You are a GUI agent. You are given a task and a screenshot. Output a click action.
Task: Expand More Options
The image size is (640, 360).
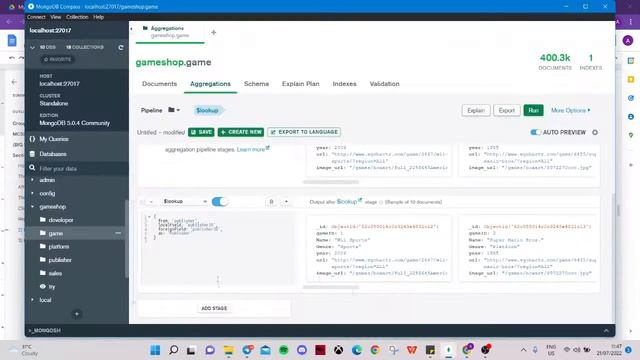(x=571, y=110)
